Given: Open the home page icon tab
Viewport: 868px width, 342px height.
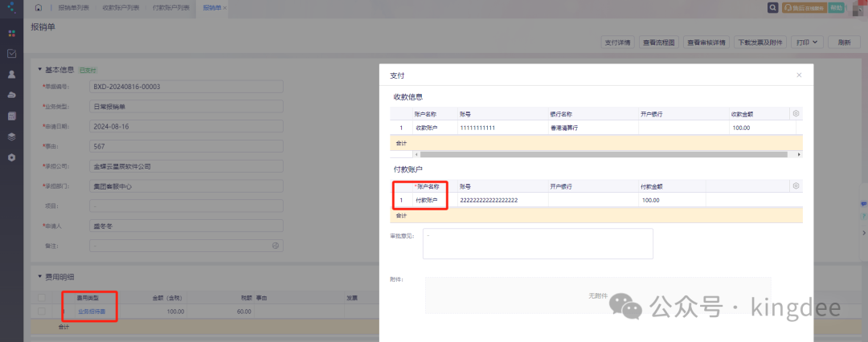Looking at the screenshot, I should (x=38, y=7).
